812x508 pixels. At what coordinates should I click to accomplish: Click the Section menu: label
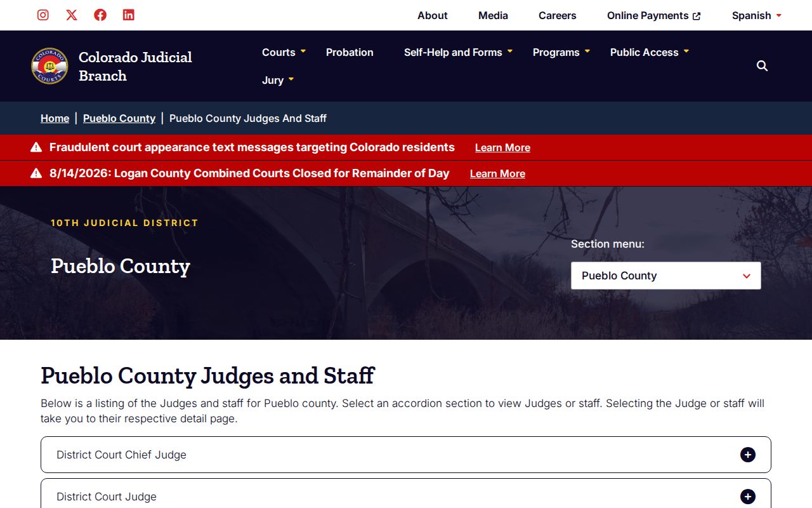point(608,244)
